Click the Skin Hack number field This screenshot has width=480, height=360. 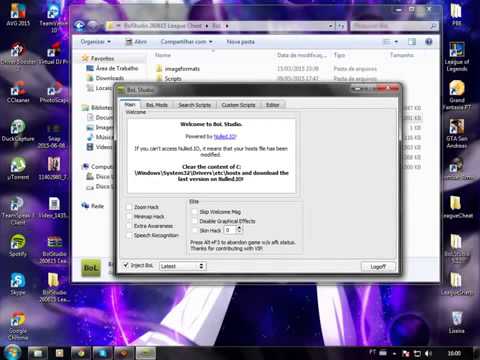coord(230,230)
